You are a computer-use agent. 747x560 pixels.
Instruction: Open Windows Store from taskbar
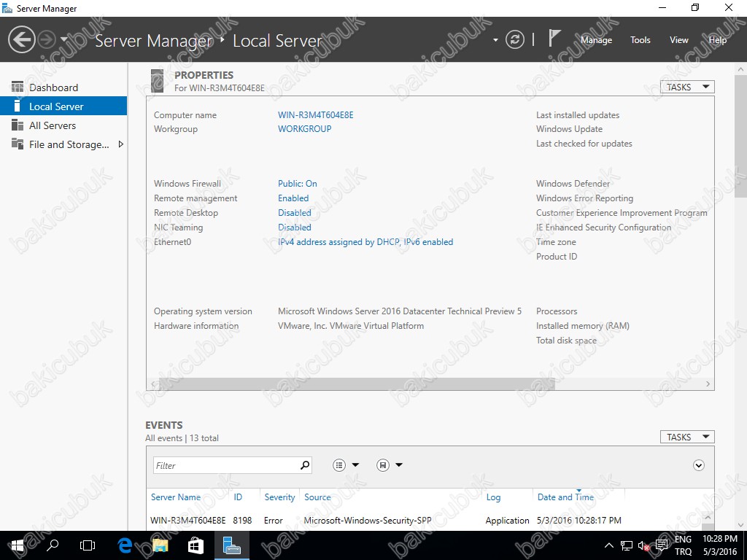(196, 545)
